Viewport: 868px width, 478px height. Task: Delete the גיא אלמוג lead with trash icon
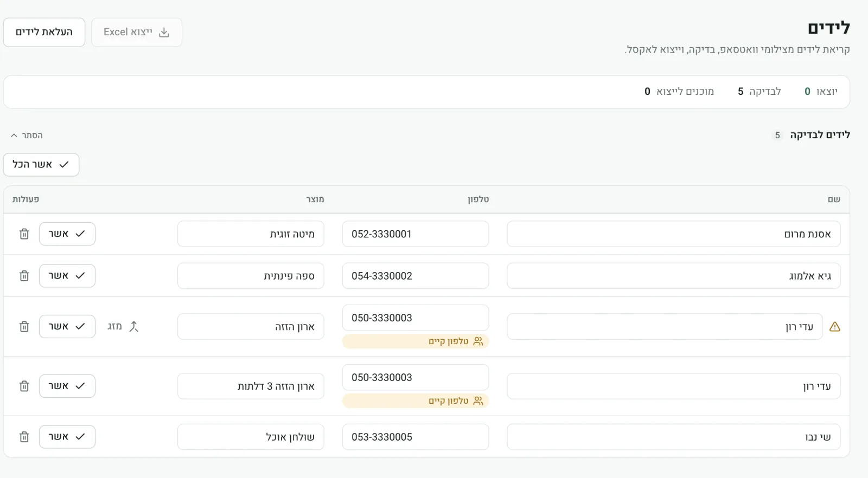(x=24, y=276)
